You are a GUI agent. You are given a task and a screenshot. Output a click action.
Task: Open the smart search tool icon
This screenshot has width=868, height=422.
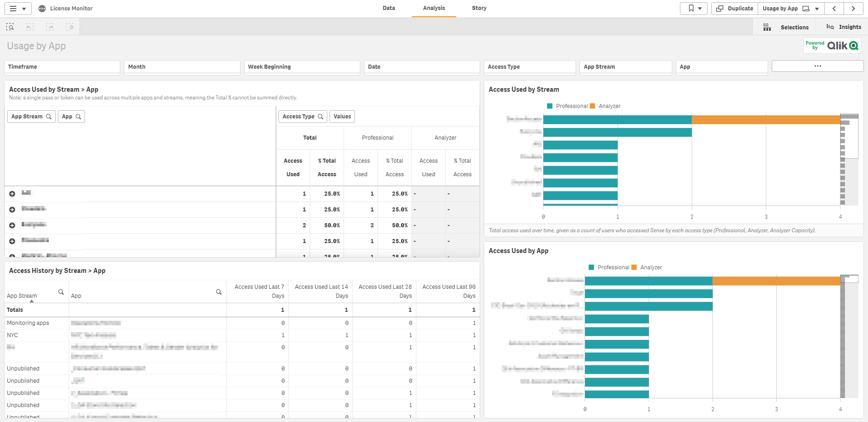(x=10, y=27)
